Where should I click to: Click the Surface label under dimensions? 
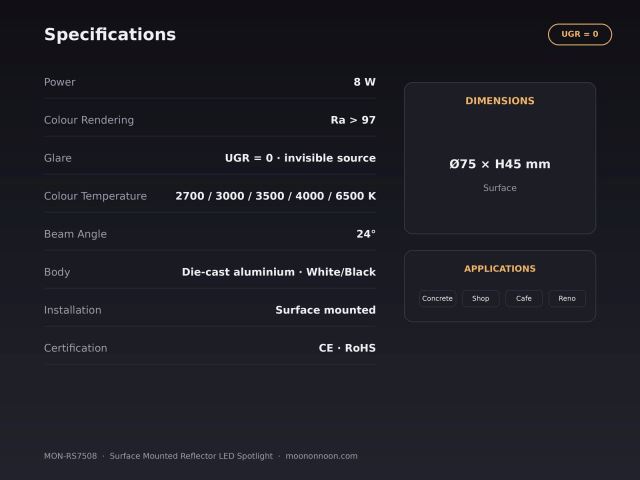point(500,188)
